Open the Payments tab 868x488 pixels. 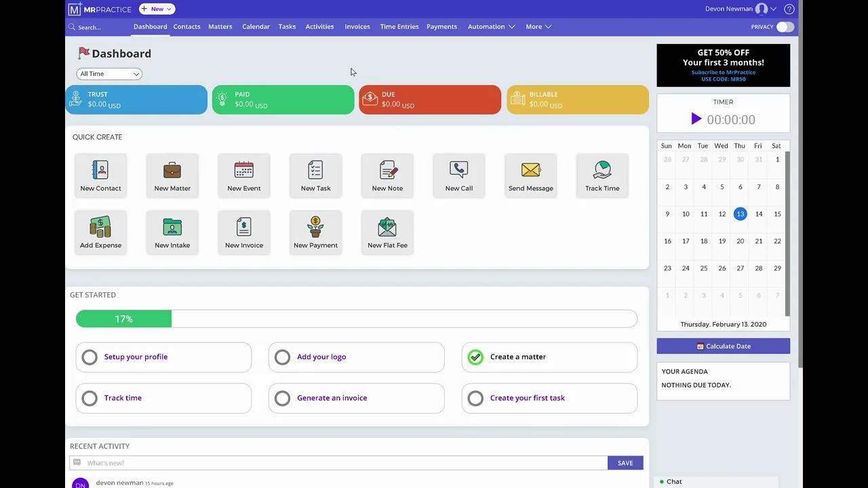[441, 26]
